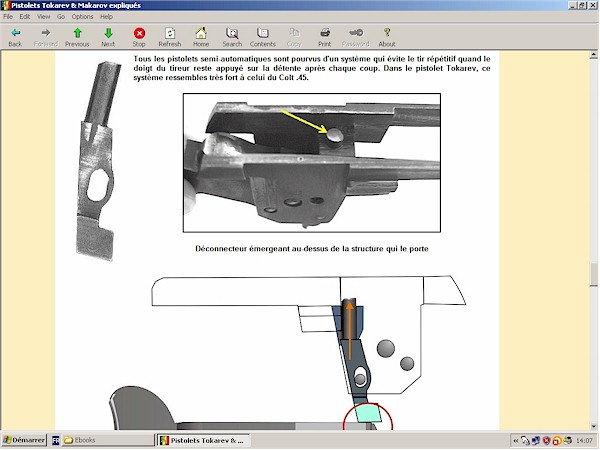The image size is (600, 450).
Task: Click the Démarrer start button
Action: click(24, 440)
